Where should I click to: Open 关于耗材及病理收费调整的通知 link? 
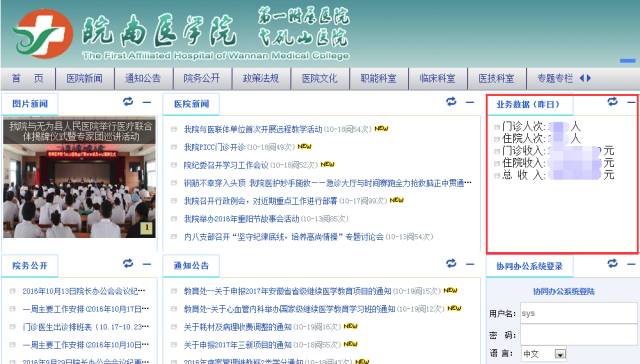coord(238,326)
